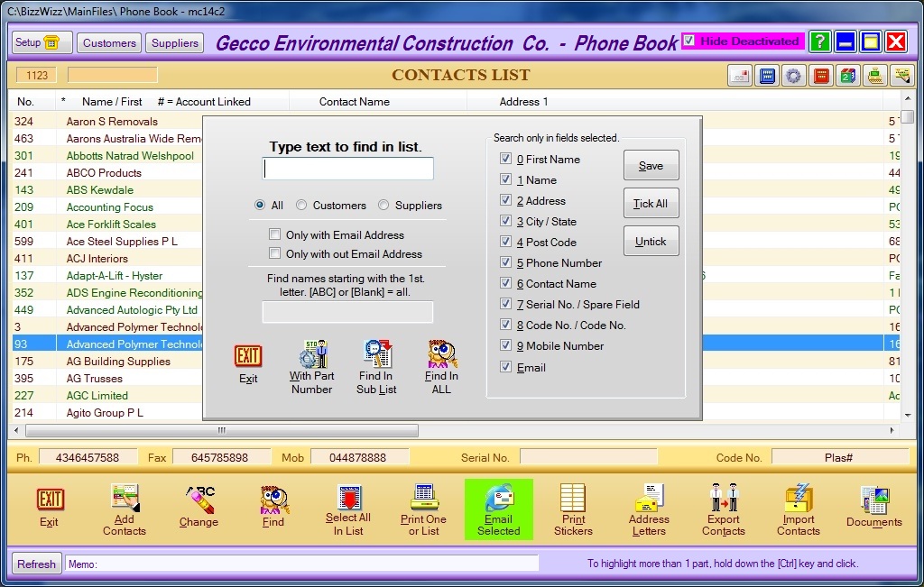Click the numbered cube toolbar icon
The height and width of the screenshot is (587, 924).
[x=848, y=76]
